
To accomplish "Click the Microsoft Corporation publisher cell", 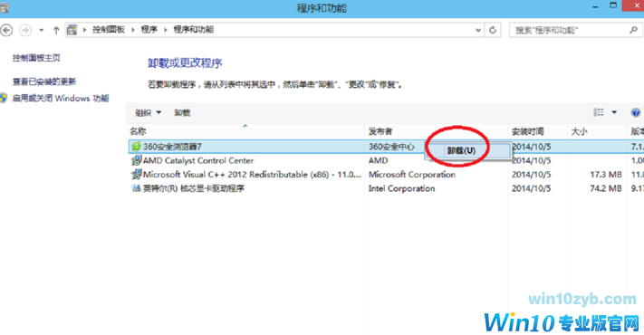I will tap(412, 175).
